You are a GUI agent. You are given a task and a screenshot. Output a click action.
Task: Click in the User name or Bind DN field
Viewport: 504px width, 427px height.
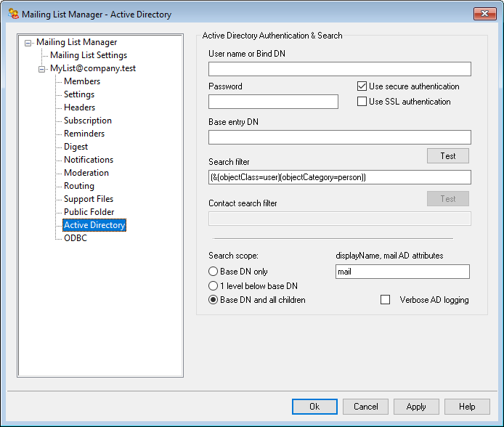click(339, 69)
